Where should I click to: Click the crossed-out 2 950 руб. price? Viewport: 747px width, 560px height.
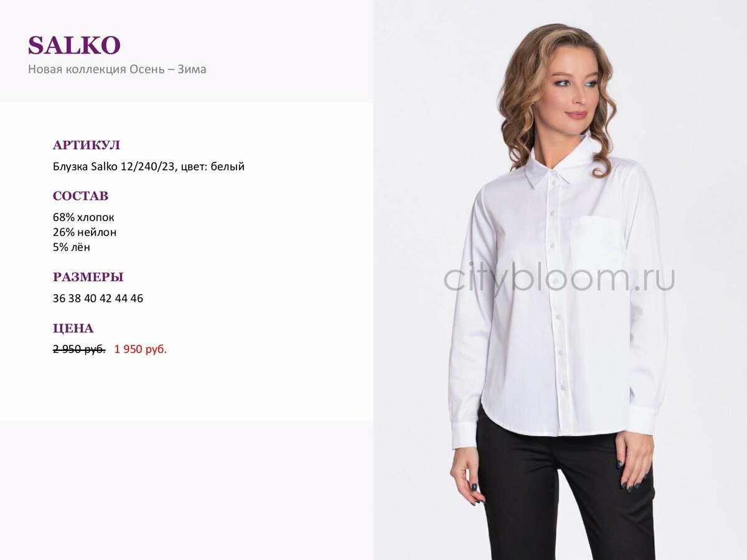pyautogui.click(x=79, y=350)
